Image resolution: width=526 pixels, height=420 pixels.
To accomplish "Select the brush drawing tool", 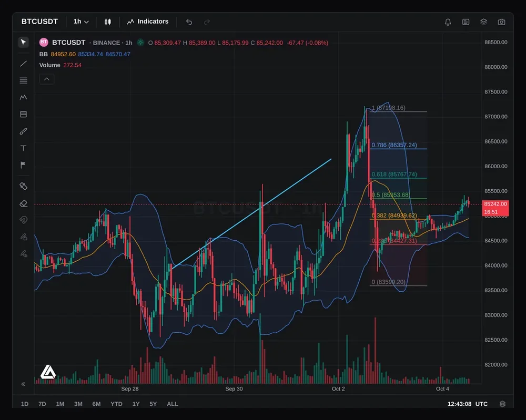I will [23, 131].
